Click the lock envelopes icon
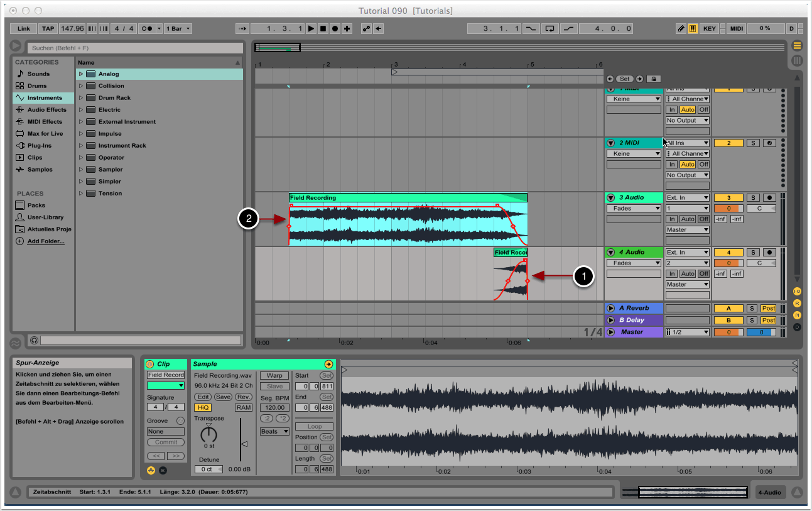This screenshot has width=812, height=511. (x=653, y=79)
